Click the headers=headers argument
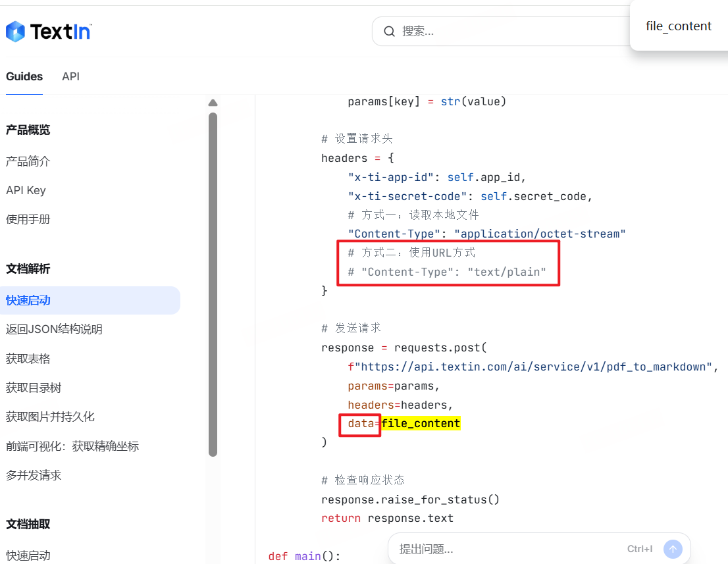The height and width of the screenshot is (564, 728). pos(400,405)
